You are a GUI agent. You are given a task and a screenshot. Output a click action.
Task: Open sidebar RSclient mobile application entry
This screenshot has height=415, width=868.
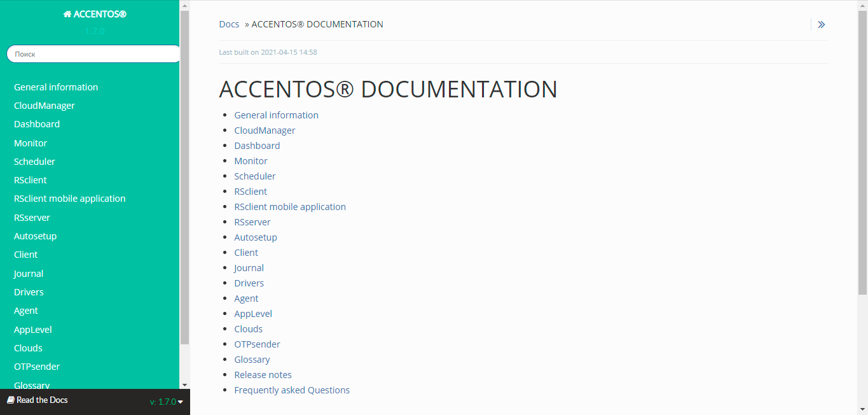tap(70, 199)
